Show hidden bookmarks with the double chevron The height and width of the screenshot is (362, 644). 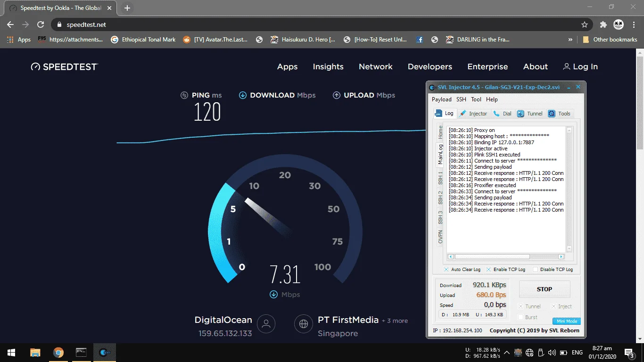[x=570, y=40]
